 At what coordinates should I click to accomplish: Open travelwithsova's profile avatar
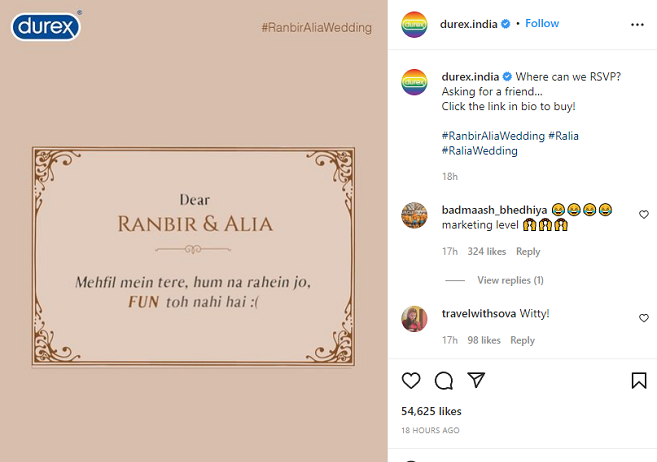[x=414, y=319]
